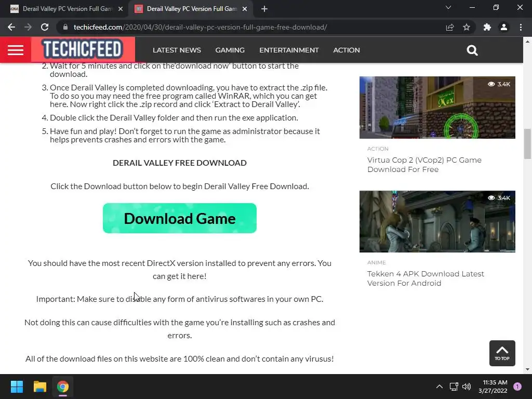Select the second Derail Valley tab

190,9
